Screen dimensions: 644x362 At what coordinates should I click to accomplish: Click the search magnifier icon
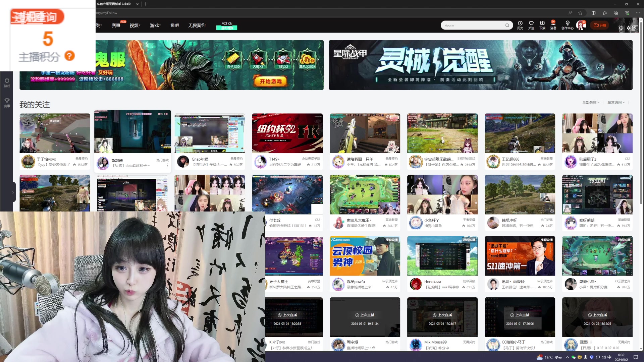coord(507,25)
